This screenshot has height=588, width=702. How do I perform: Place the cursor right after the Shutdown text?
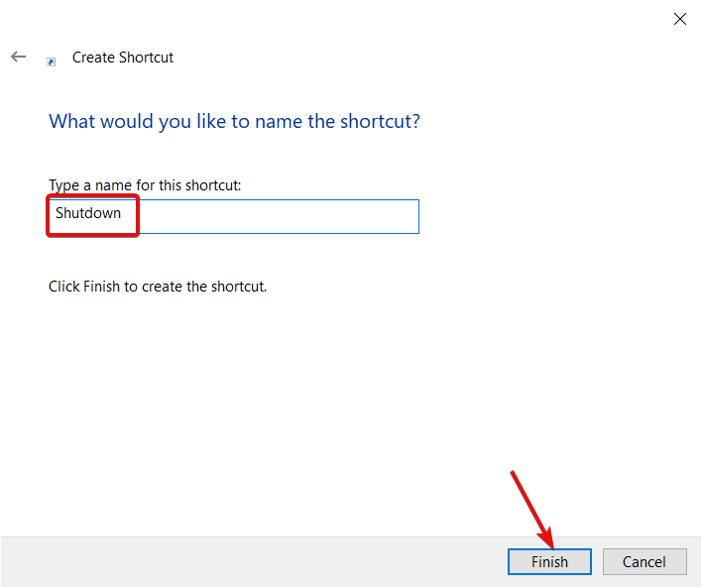coord(123,213)
